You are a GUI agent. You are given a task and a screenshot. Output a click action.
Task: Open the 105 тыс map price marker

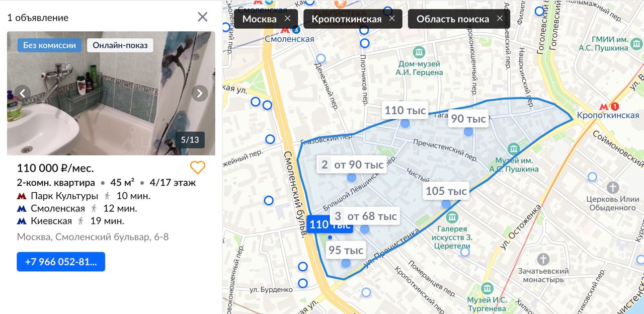[446, 191]
